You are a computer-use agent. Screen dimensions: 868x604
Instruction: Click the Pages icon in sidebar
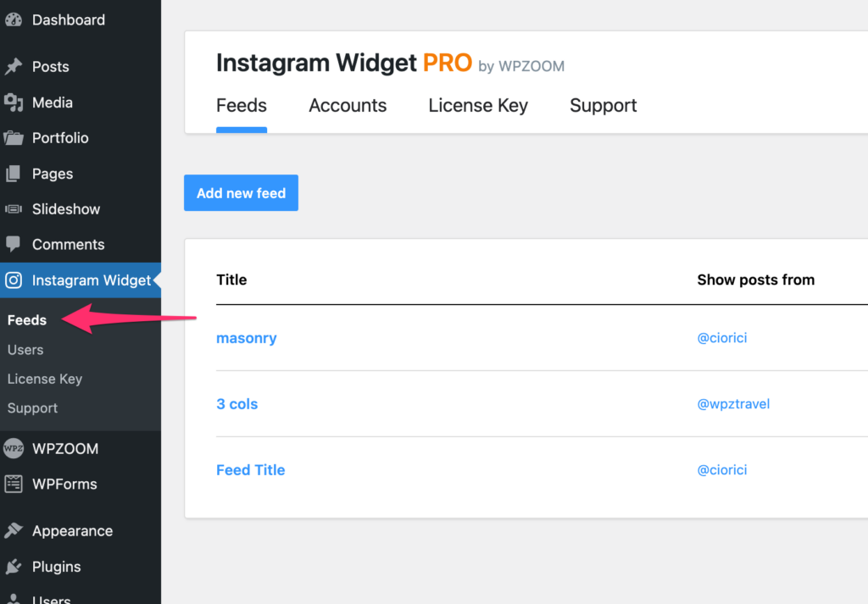pos(14,174)
